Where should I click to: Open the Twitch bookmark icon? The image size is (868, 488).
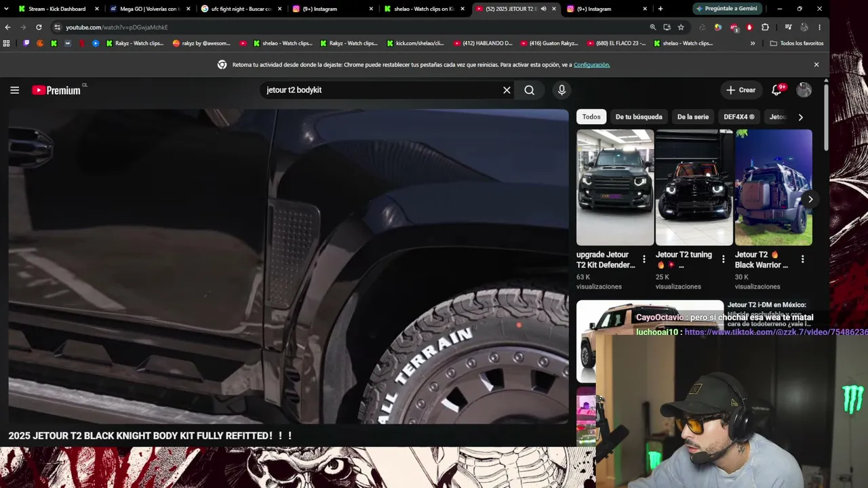(26, 43)
